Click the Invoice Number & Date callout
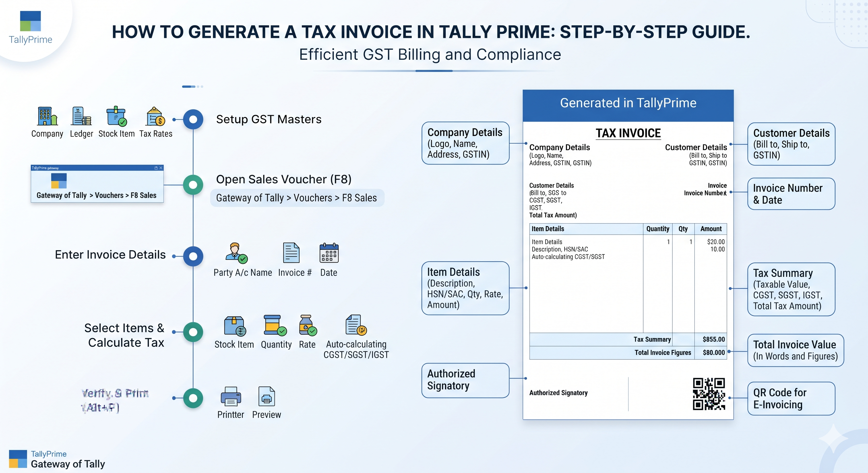The image size is (868, 473). pyautogui.click(x=791, y=194)
